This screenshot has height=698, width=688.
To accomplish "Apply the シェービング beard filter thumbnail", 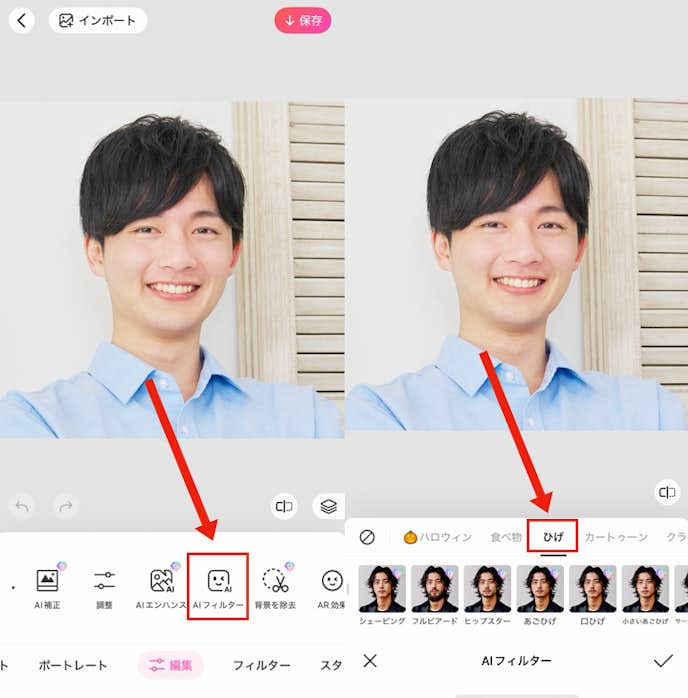I will click(382, 589).
